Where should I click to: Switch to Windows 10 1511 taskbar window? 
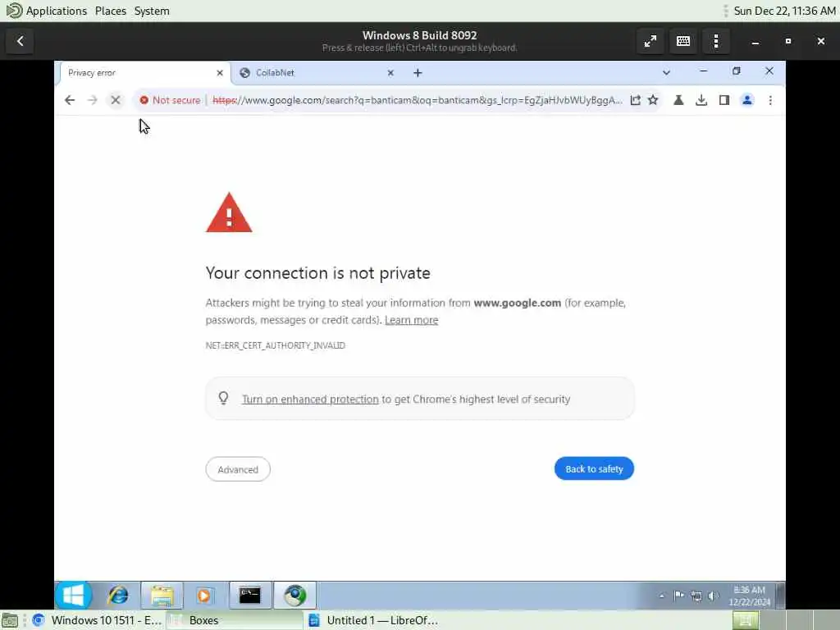click(x=97, y=620)
